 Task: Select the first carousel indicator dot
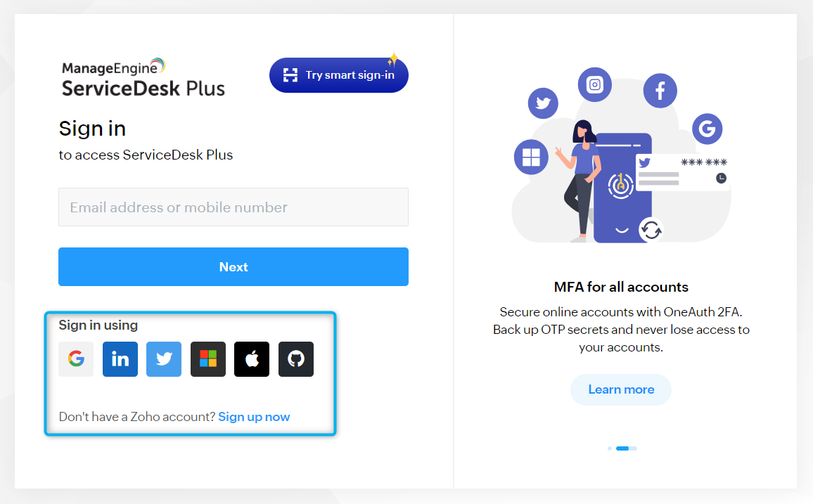pyautogui.click(x=610, y=448)
